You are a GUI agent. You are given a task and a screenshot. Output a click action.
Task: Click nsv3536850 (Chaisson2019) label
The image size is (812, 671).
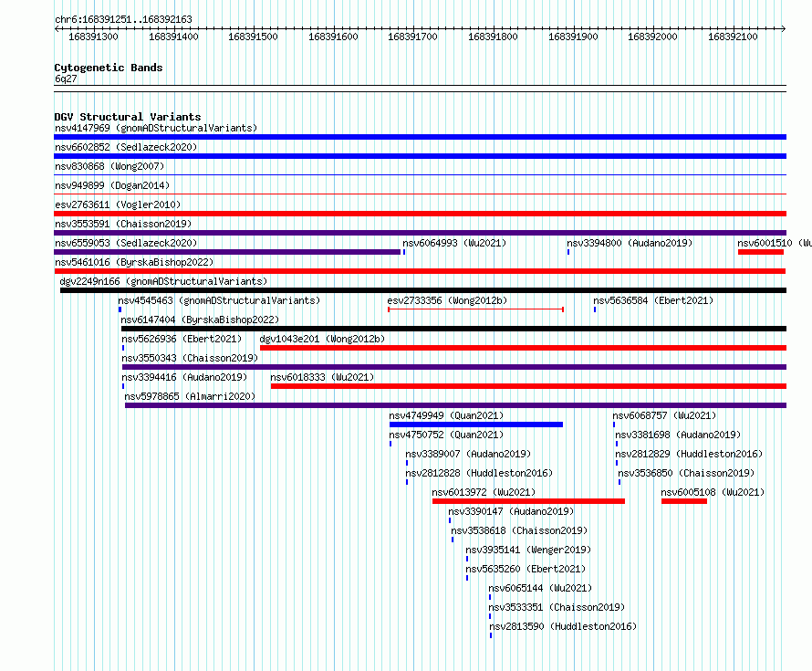coord(686,473)
